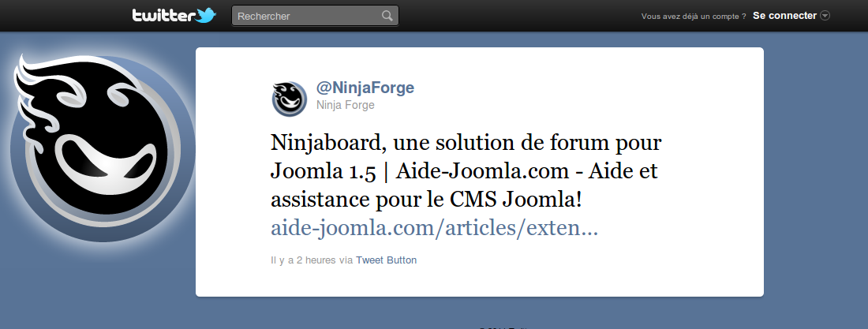
Task: Open the small Ninja Forge avatar
Action: [289, 99]
